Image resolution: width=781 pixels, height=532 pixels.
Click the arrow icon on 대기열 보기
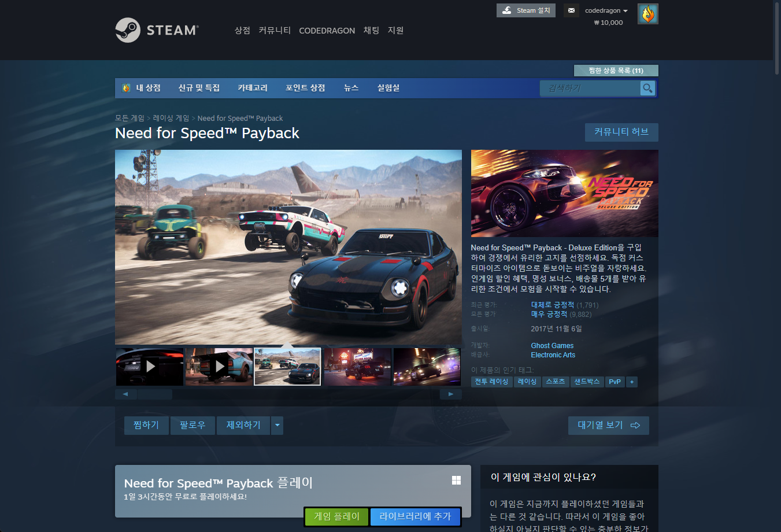coord(635,425)
